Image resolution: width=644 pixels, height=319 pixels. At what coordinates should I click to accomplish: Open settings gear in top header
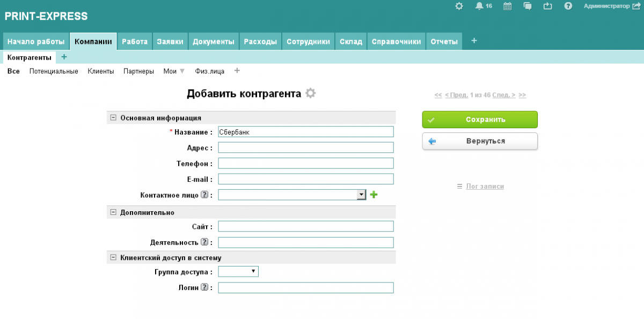(459, 6)
